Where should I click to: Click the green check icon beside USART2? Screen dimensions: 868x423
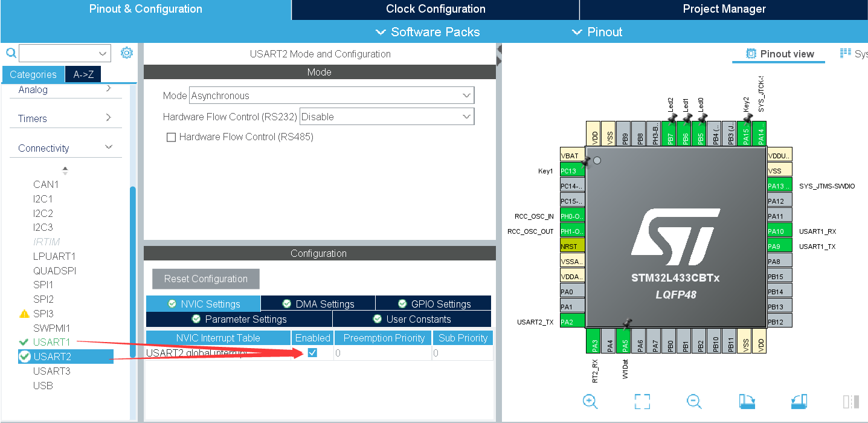[25, 357]
